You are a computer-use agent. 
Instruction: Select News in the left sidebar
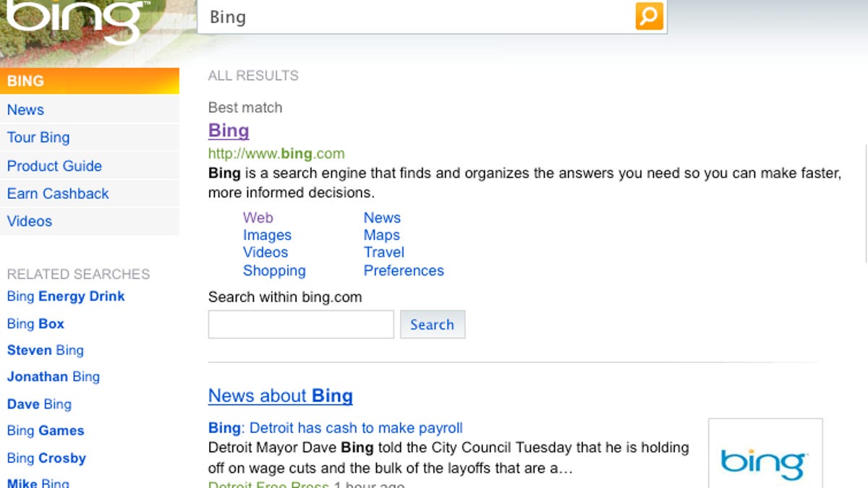click(26, 110)
